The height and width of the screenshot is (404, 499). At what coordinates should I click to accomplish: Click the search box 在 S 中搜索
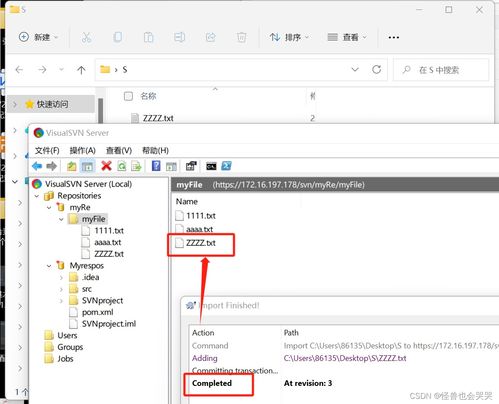pyautogui.click(x=441, y=70)
